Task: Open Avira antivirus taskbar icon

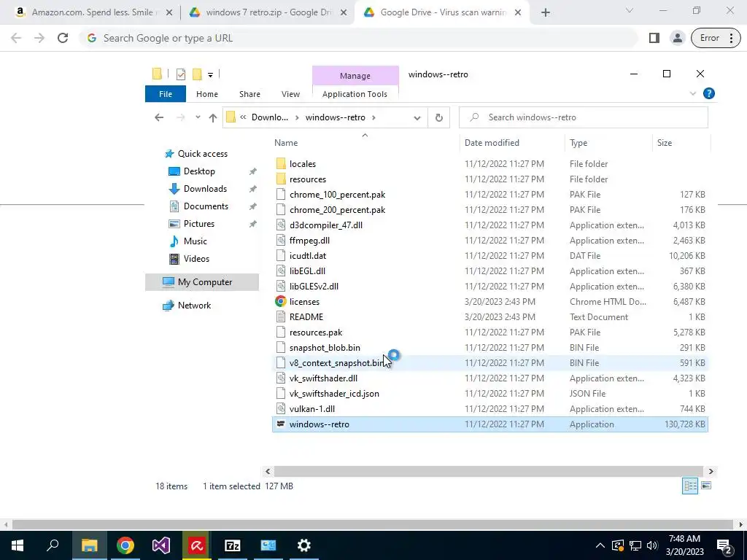Action: coord(196,545)
